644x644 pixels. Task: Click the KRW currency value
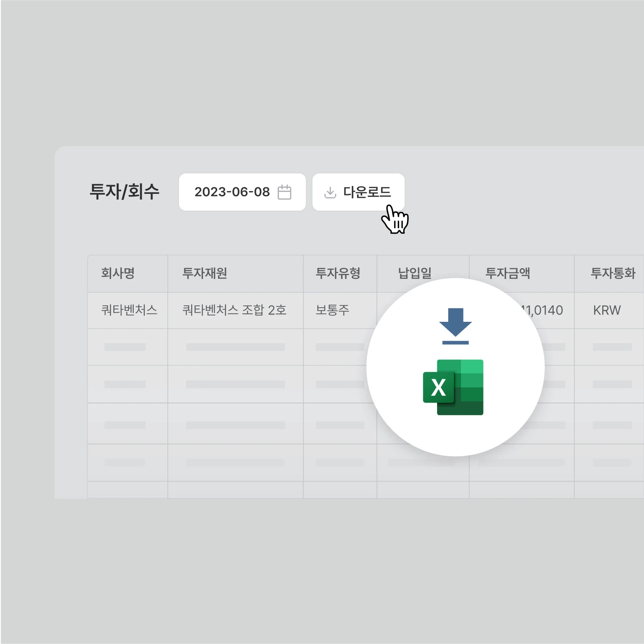pyautogui.click(x=606, y=311)
